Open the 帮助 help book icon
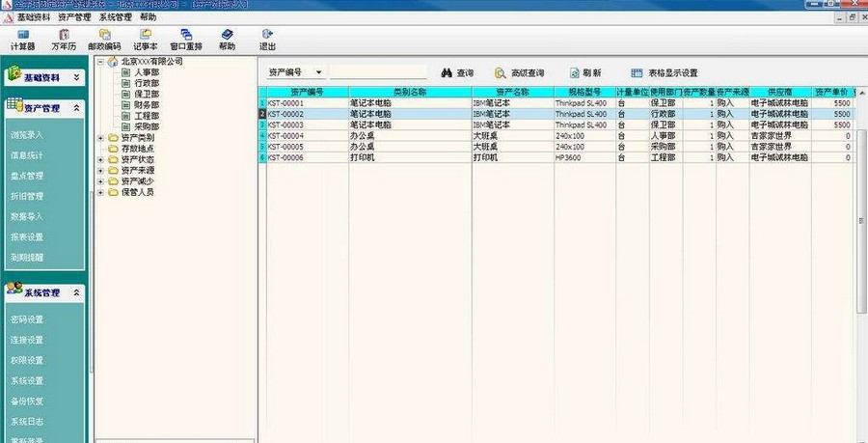 [x=227, y=35]
